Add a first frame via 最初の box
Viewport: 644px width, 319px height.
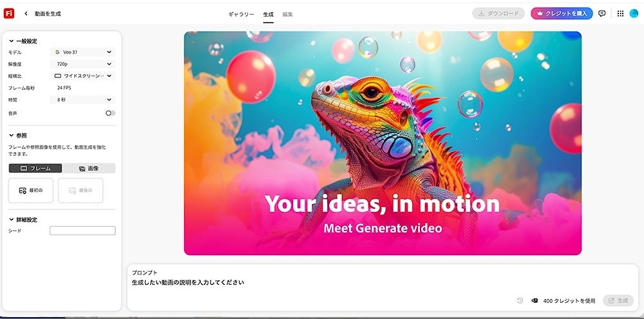(31, 190)
